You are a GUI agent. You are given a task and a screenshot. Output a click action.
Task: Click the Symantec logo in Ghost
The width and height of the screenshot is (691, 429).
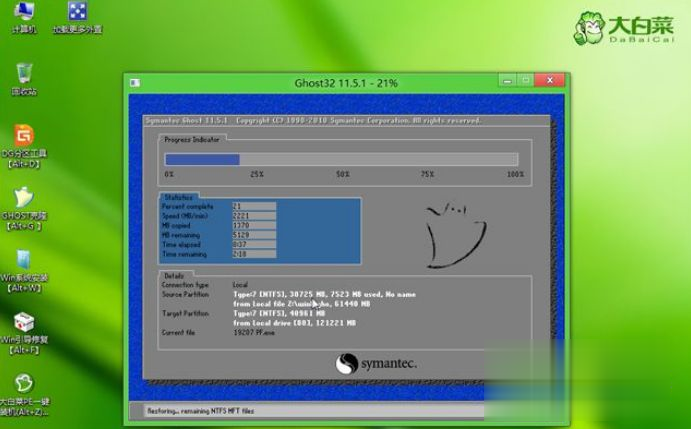point(376,364)
